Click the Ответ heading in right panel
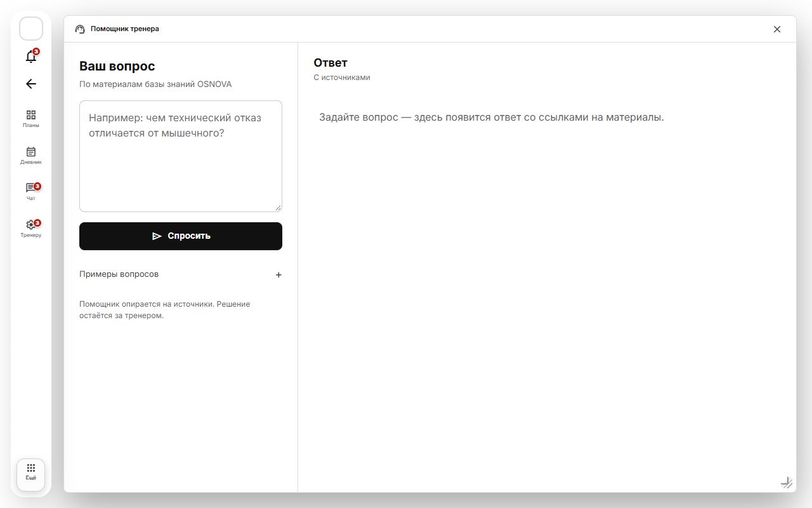This screenshot has height=508, width=812. pyautogui.click(x=331, y=63)
